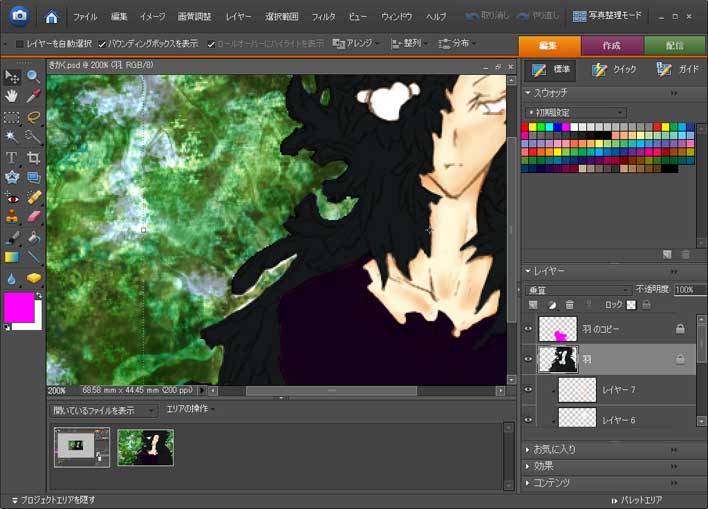Select the second project bin thumbnail

pos(145,447)
